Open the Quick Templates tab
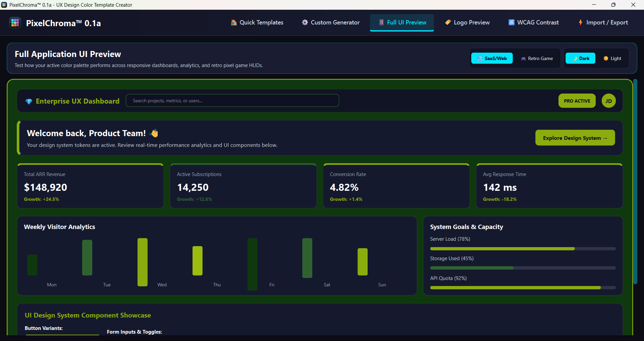The width and height of the screenshot is (644, 341). click(257, 22)
